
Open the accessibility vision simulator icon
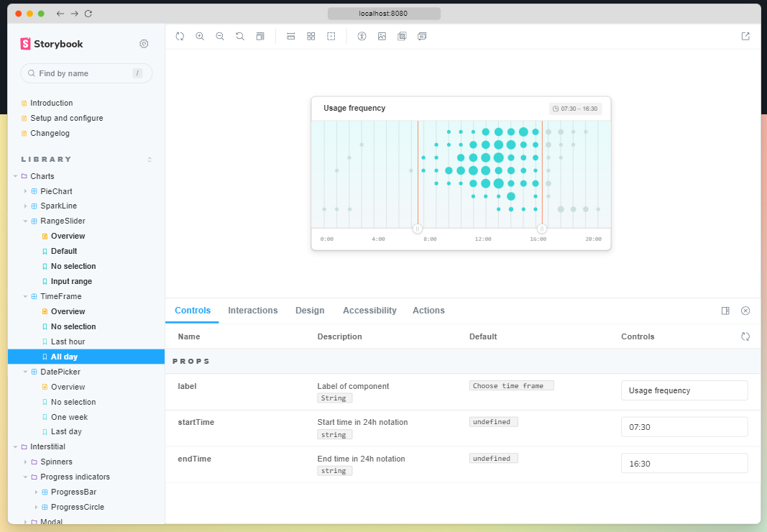coord(362,36)
